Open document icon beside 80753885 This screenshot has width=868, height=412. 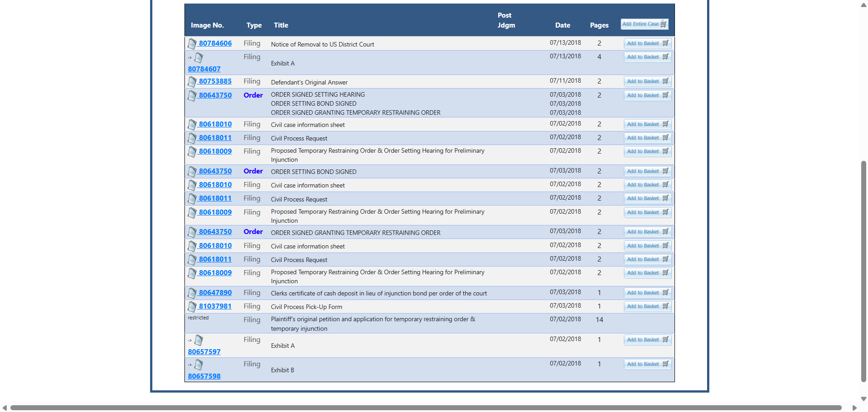tap(192, 82)
